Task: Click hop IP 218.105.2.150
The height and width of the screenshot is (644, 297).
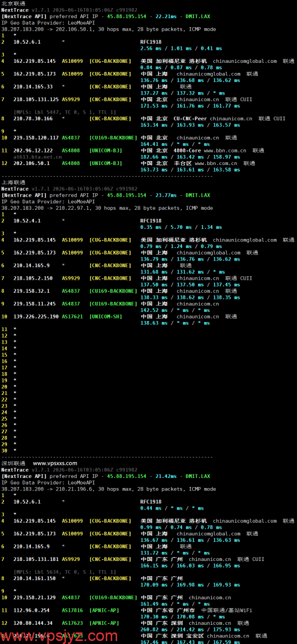Action: pos(33,278)
